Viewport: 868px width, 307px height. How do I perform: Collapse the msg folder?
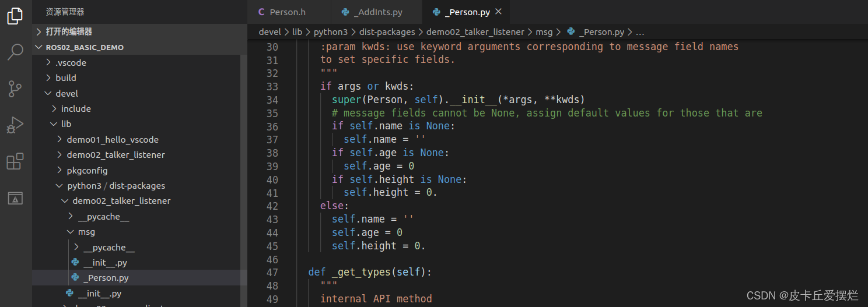coord(136,231)
